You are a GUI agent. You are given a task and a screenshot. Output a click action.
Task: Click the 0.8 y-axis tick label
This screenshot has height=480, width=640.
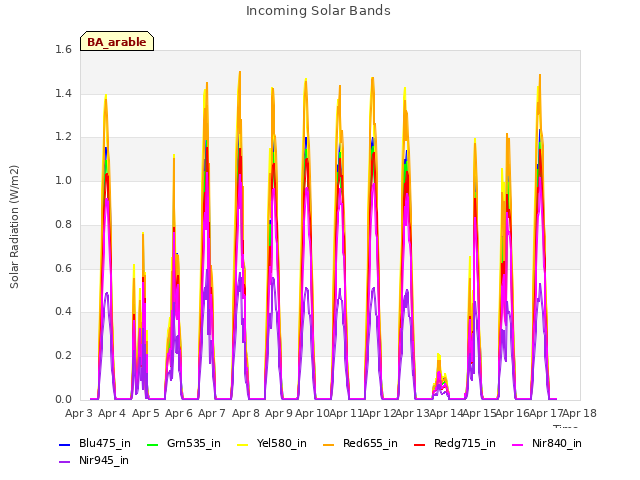pyautogui.click(x=63, y=224)
